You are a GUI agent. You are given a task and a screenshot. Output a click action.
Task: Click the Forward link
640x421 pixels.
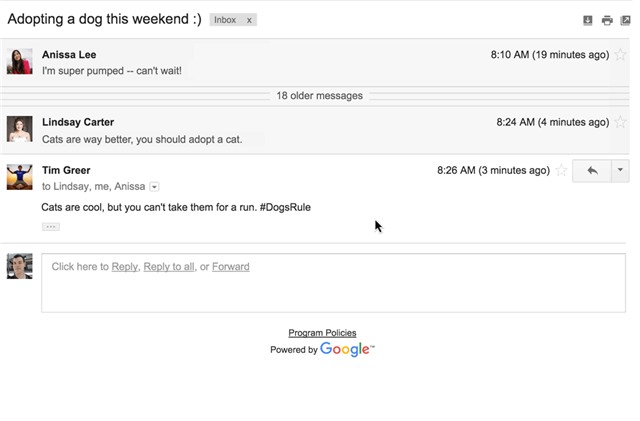(x=230, y=267)
